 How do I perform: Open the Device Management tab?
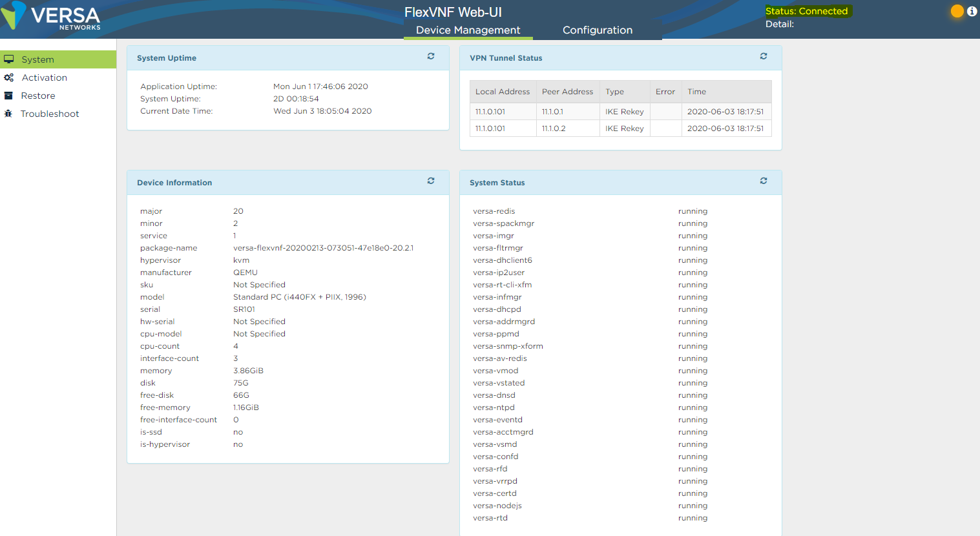[468, 30]
